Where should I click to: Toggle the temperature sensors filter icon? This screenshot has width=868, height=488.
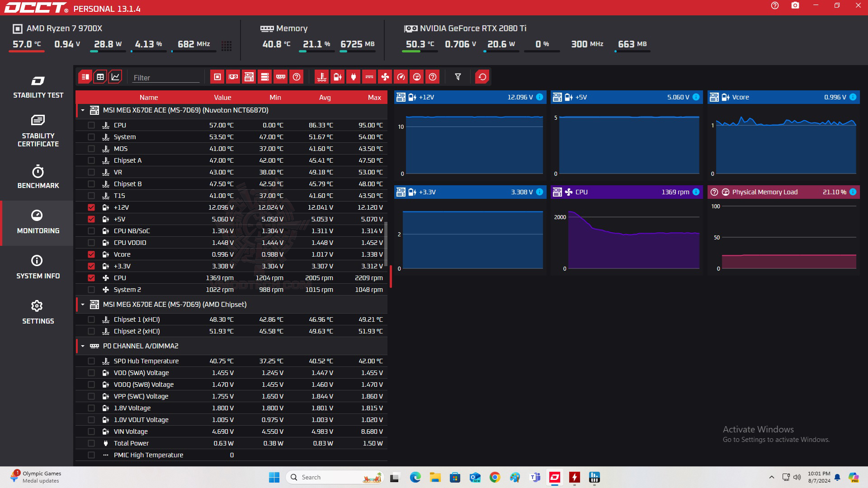[321, 77]
